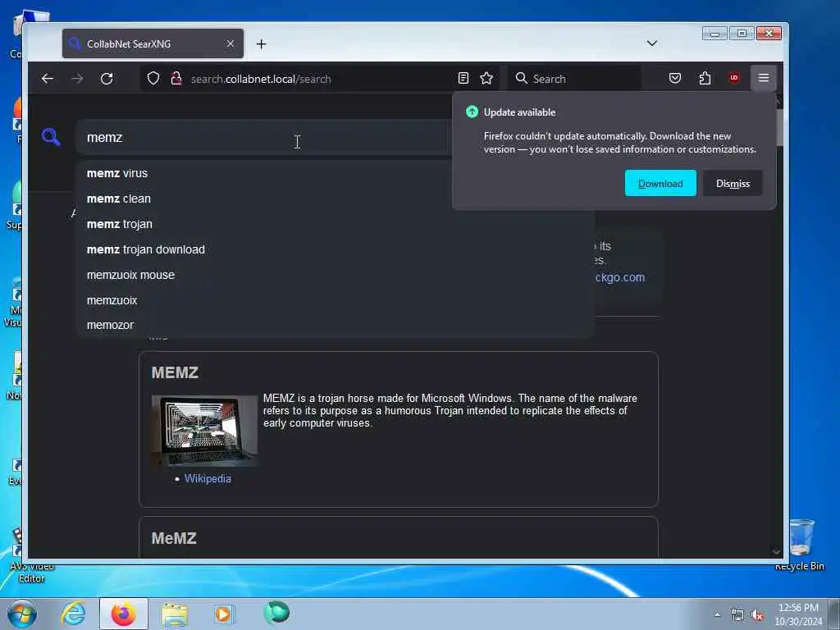Click the page scrollbar down arrow
Image resolution: width=840 pixels, height=630 pixels.
tap(776, 551)
